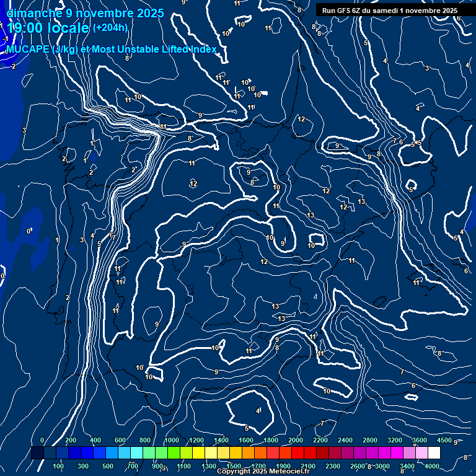The width and height of the screenshot is (476, 476).
Task: Click the orange legend swatch between 1600 and 1700
Action: pyautogui.click(x=249, y=452)
